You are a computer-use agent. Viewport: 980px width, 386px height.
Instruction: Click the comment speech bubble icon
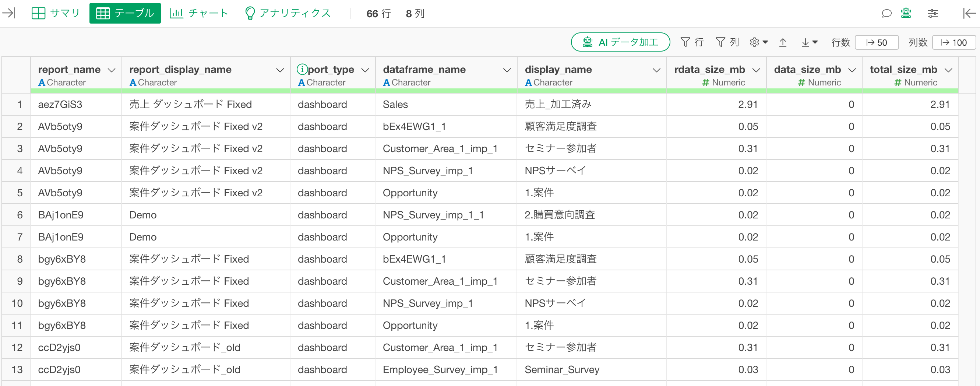click(886, 14)
